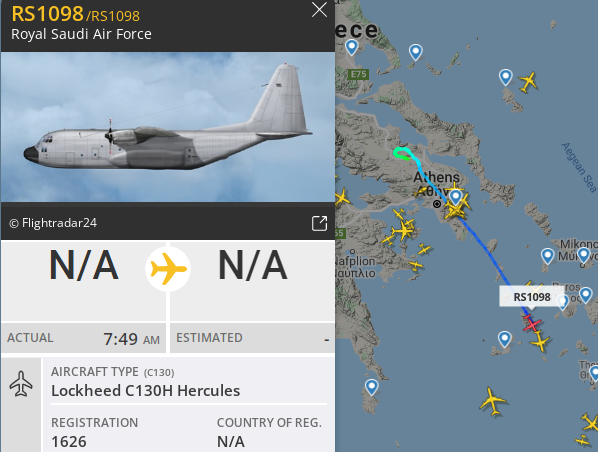Viewport: 598px width, 452px height.
Task: Select large yellow plane at the map's bottom
Action: point(493,401)
